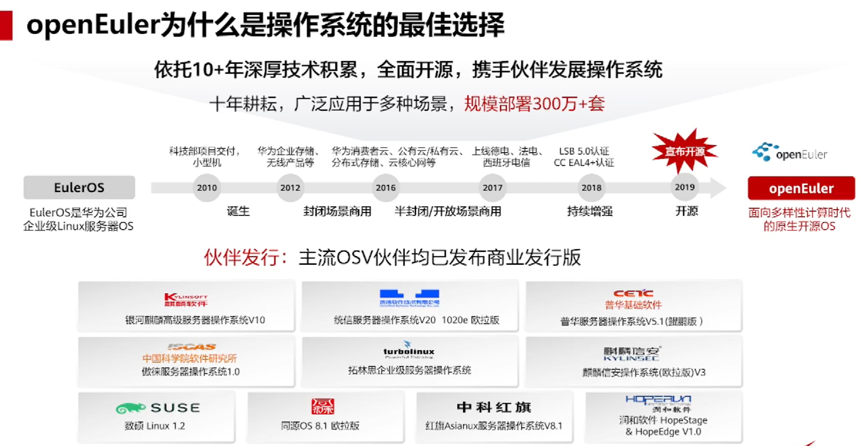Click the 2010 timeline marker
The image size is (868, 446).
click(x=207, y=188)
